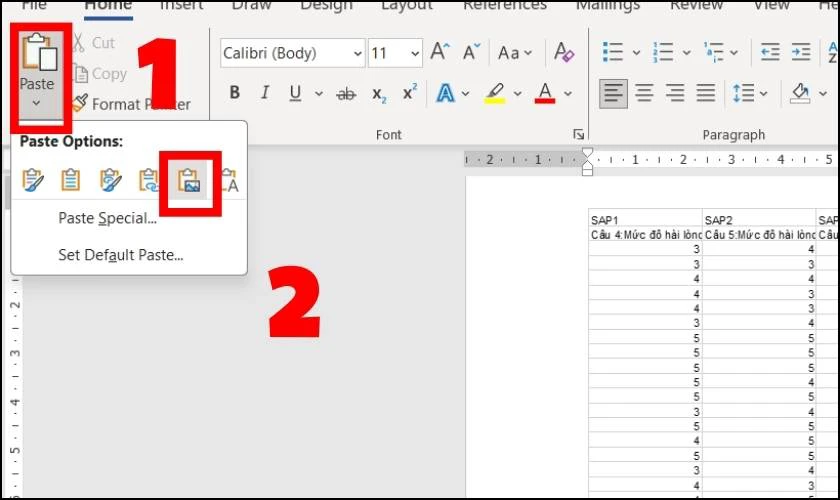Toggle Bold formatting
This screenshot has width=840, height=500.
[x=235, y=93]
